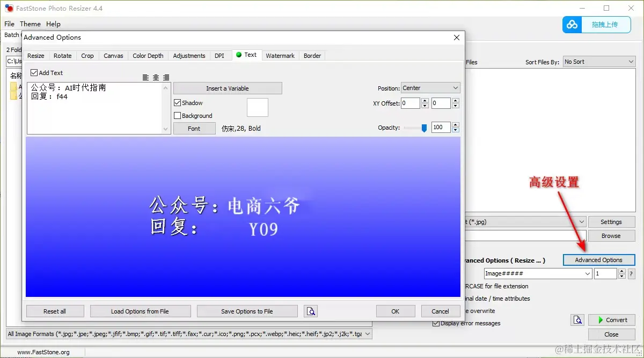Screen dimensions: 644x358
Task: Click the preview magnifier icon beside Convert
Action: click(577, 319)
